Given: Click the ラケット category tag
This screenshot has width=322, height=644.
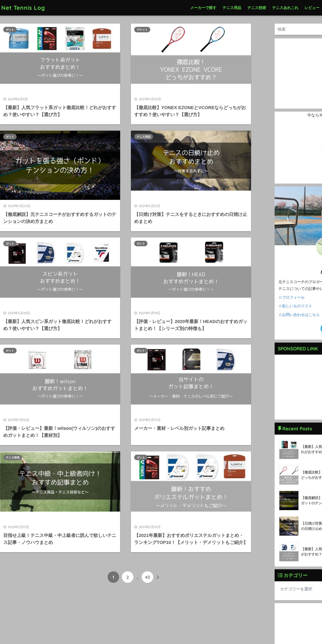Looking at the screenshot, I should 142,30.
